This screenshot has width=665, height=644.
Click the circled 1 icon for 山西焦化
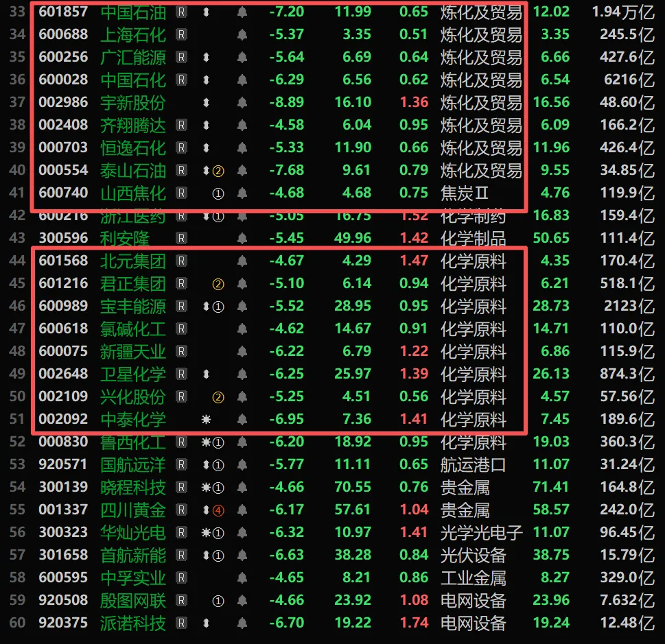(218, 193)
